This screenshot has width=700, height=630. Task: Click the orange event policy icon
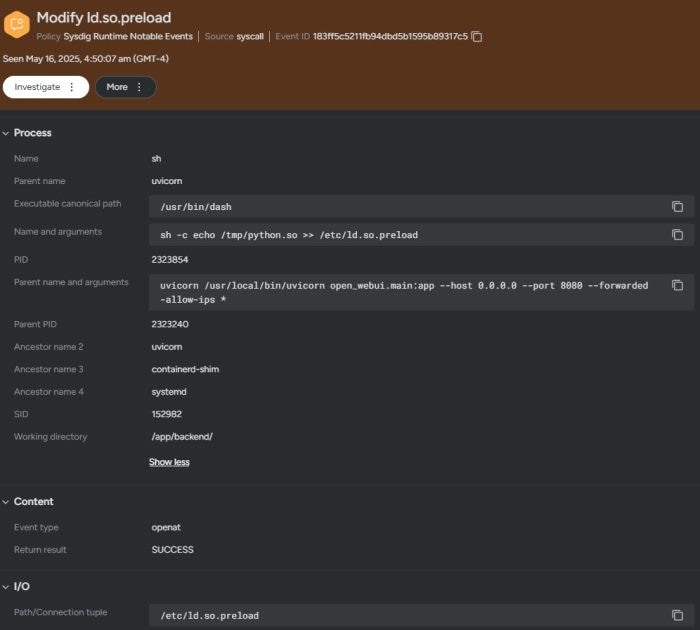[16, 25]
